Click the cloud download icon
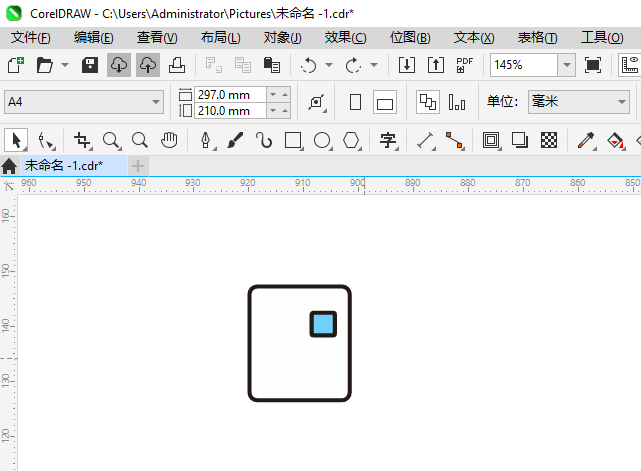This screenshot has height=471, width=641. [x=119, y=65]
